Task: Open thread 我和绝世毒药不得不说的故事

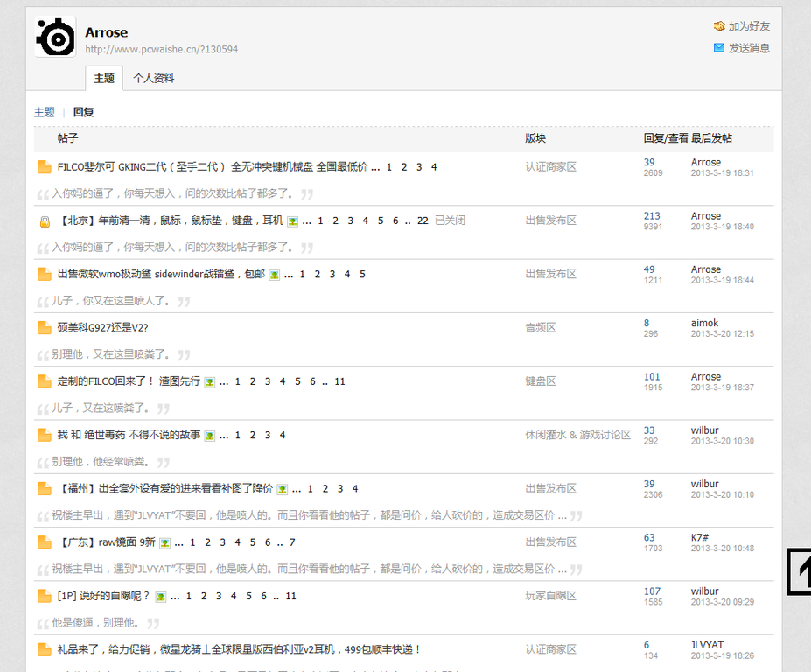Action: (x=129, y=435)
